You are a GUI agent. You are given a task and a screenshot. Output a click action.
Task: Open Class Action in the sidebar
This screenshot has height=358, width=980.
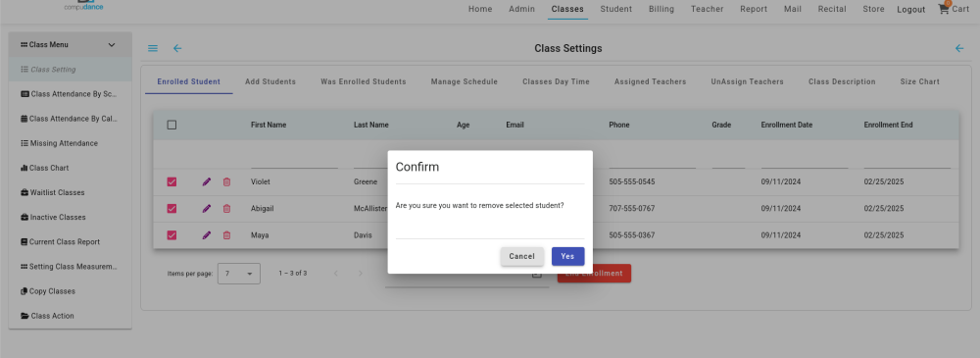[70, 316]
